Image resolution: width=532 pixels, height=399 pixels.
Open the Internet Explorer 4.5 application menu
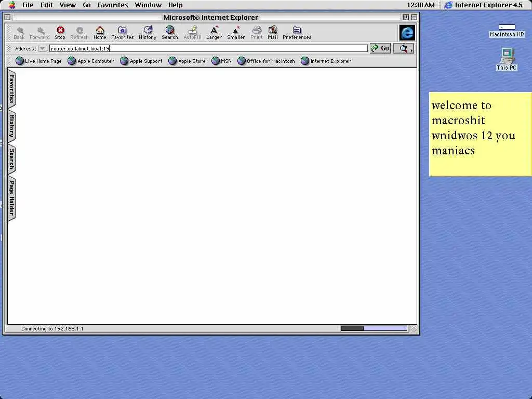pyautogui.click(x=484, y=5)
